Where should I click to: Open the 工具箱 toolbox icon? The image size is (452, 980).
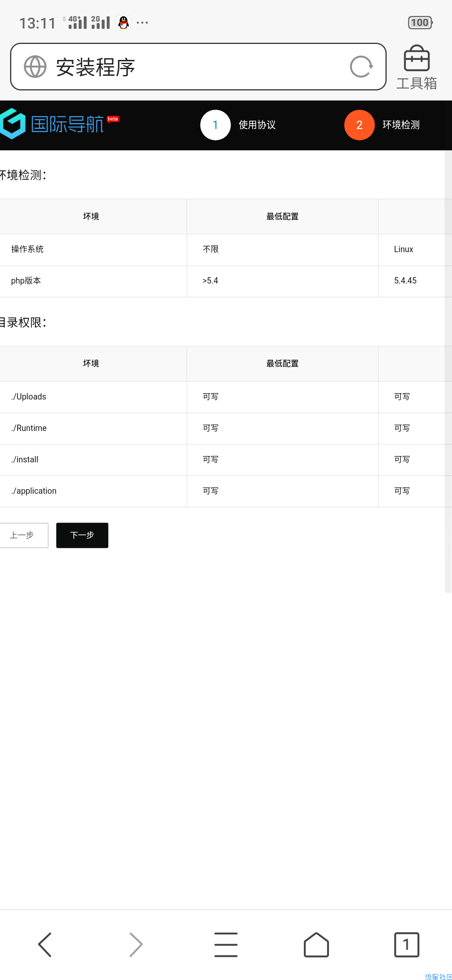(416, 68)
